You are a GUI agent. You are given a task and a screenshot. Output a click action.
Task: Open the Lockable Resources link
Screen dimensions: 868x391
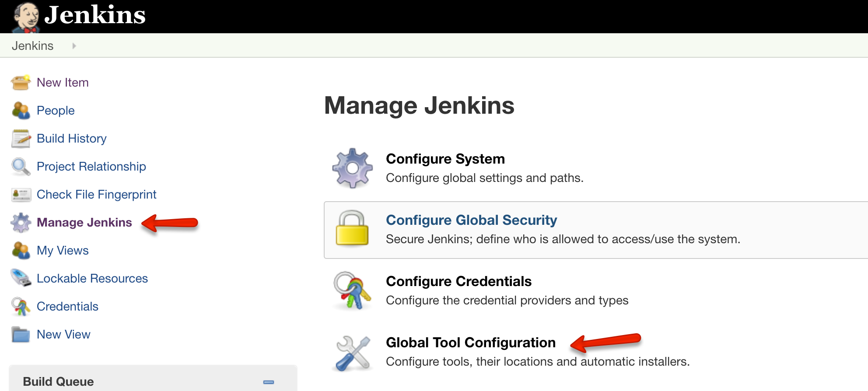point(92,279)
